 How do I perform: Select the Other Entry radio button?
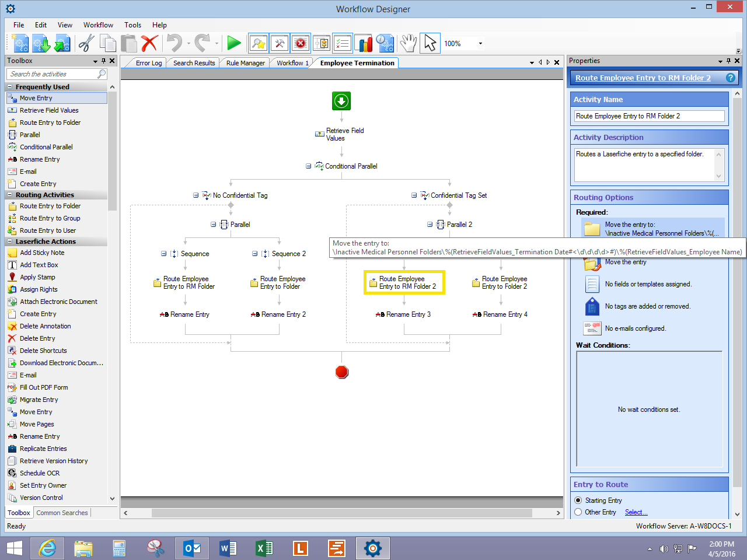click(578, 512)
